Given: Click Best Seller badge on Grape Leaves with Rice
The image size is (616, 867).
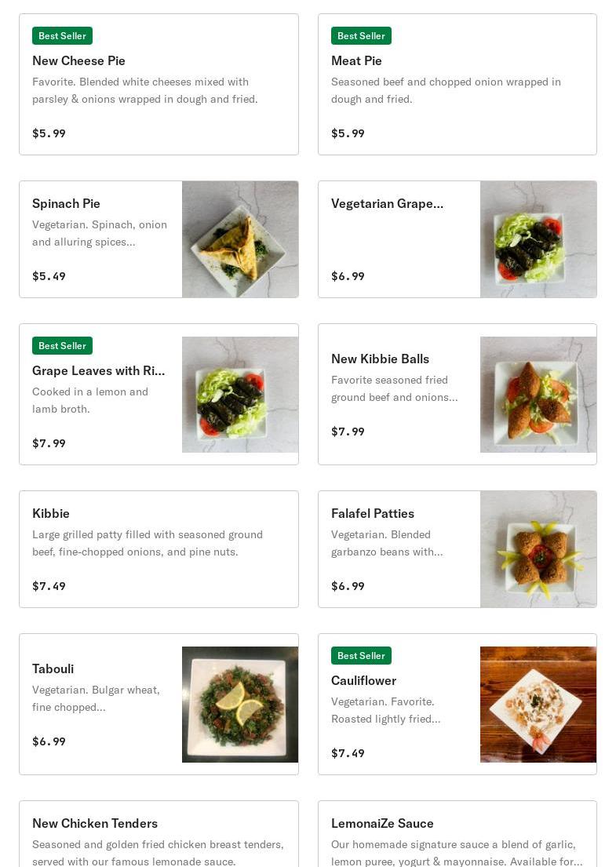Looking at the screenshot, I should coord(63,345).
